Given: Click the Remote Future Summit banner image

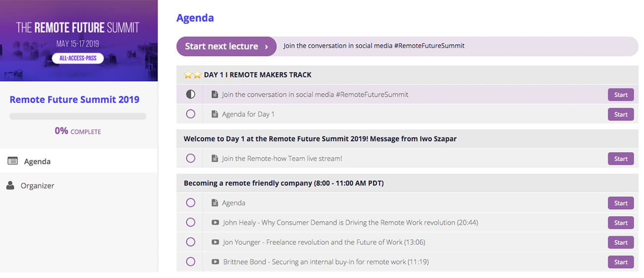Looking at the screenshot, I should click(79, 41).
